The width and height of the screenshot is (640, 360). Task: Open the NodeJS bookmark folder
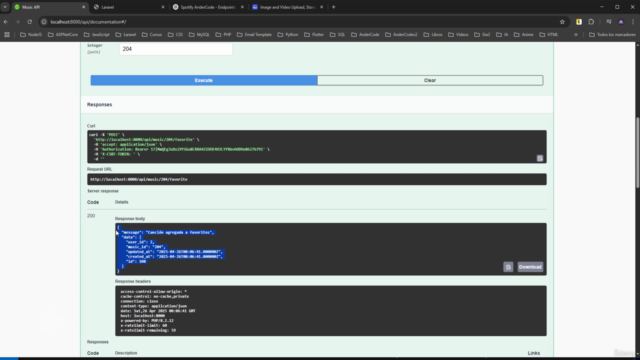click(31, 35)
